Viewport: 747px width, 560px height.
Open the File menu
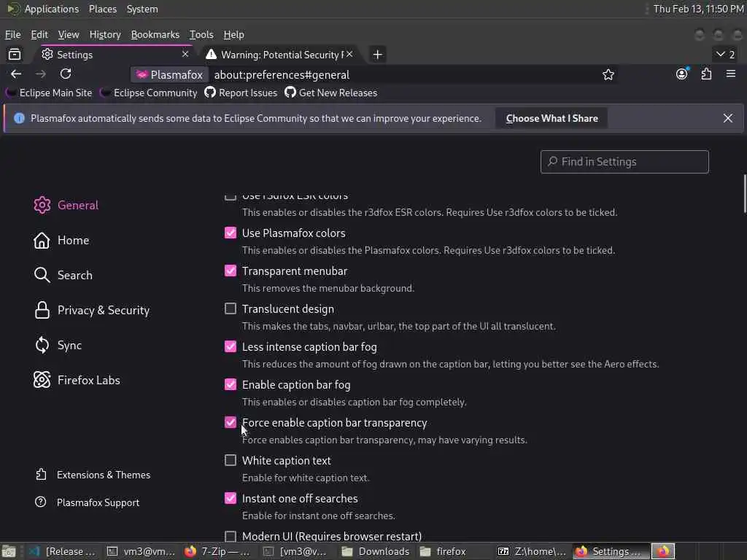pyautogui.click(x=13, y=34)
